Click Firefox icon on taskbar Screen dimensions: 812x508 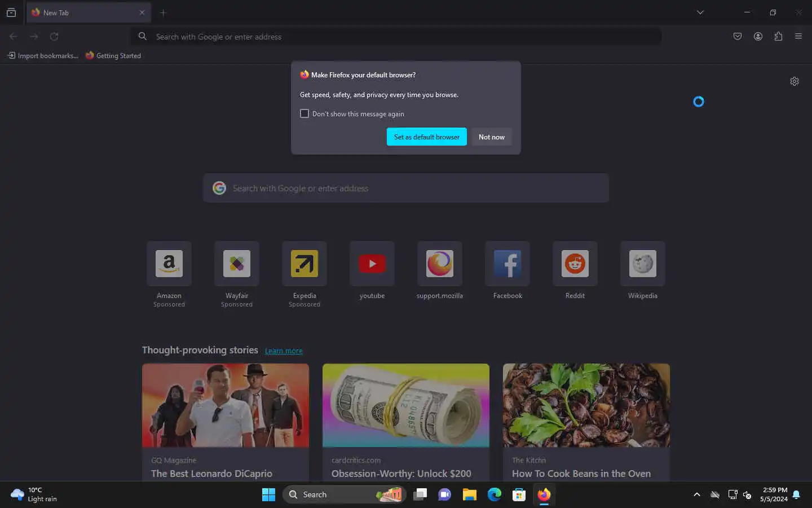pyautogui.click(x=544, y=494)
